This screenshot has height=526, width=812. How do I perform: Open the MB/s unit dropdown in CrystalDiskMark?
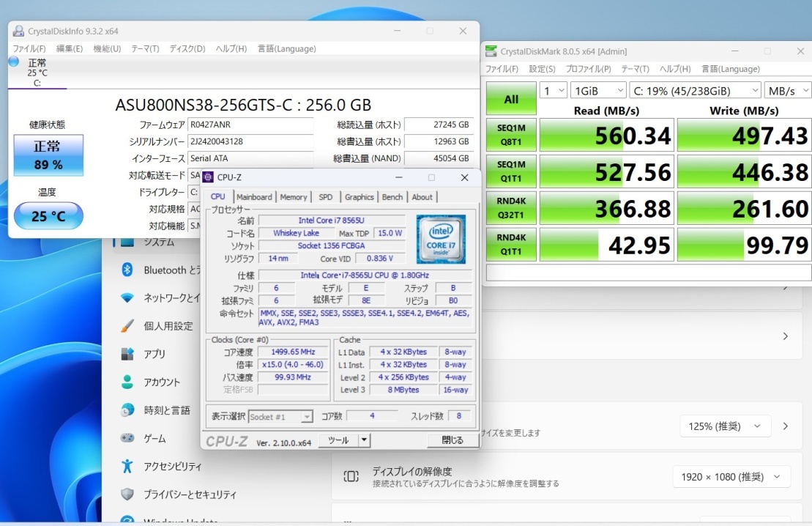788,91
